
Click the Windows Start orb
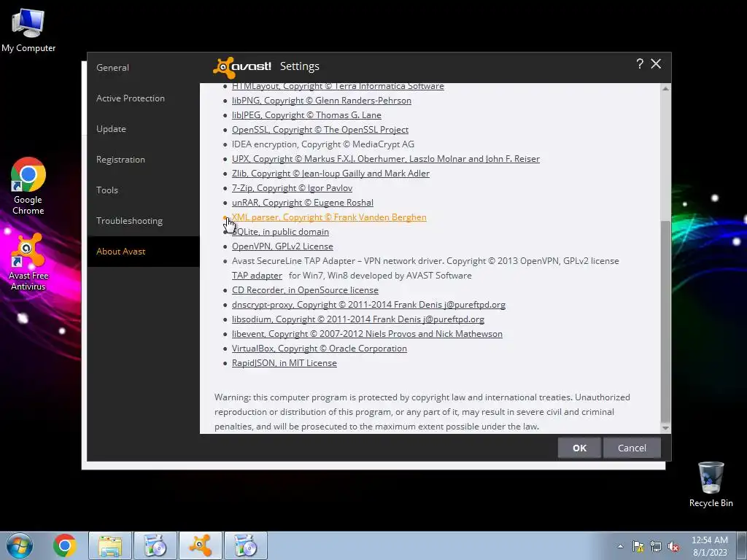(x=20, y=545)
